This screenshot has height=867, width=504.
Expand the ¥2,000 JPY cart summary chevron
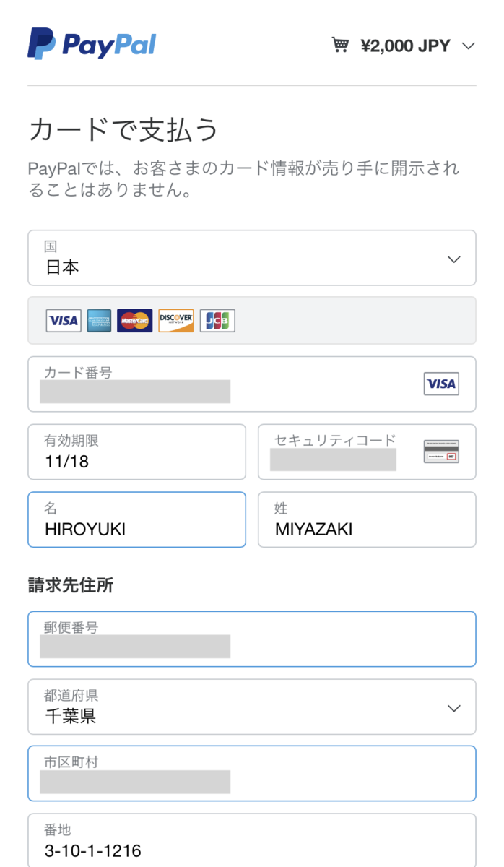point(468,46)
